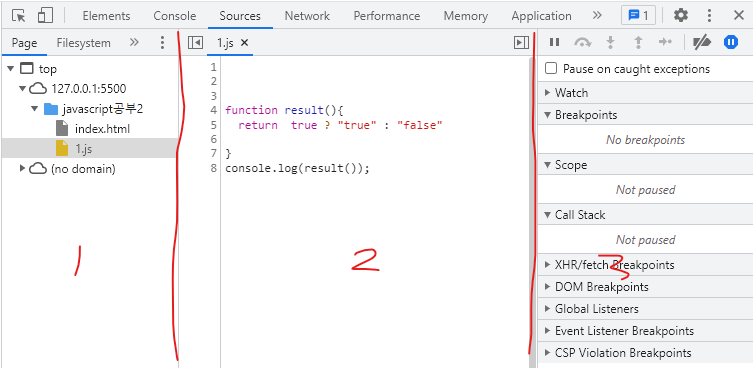This screenshot has width=753, height=368.
Task: Click line number 8 gutter
Action: coord(214,169)
